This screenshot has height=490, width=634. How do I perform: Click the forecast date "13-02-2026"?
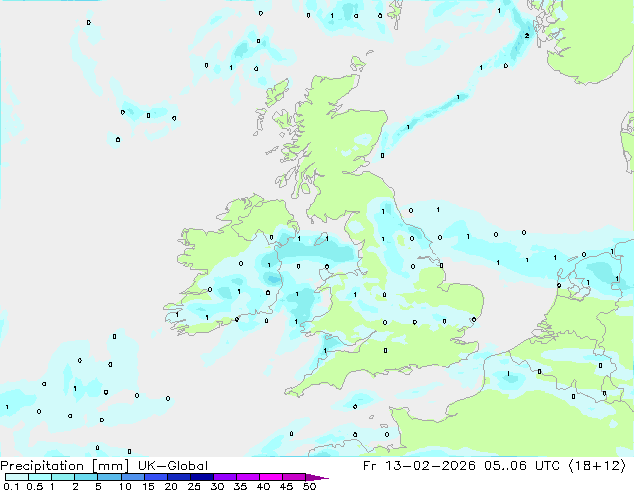point(430,466)
